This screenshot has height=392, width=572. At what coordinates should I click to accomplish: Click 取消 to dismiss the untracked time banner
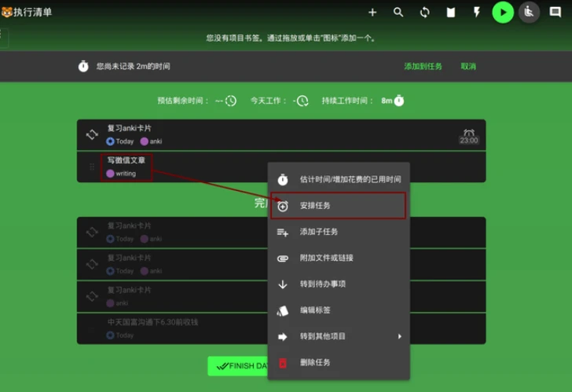pyautogui.click(x=468, y=67)
